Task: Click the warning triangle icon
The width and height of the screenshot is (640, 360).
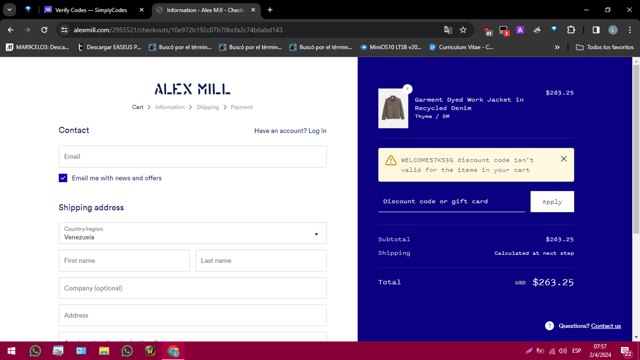Action: click(391, 160)
